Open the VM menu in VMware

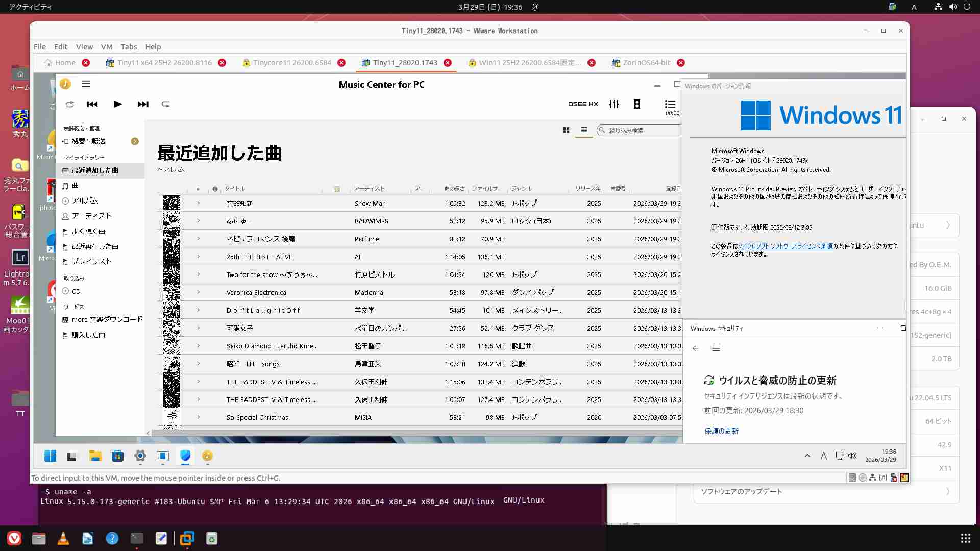click(x=107, y=46)
